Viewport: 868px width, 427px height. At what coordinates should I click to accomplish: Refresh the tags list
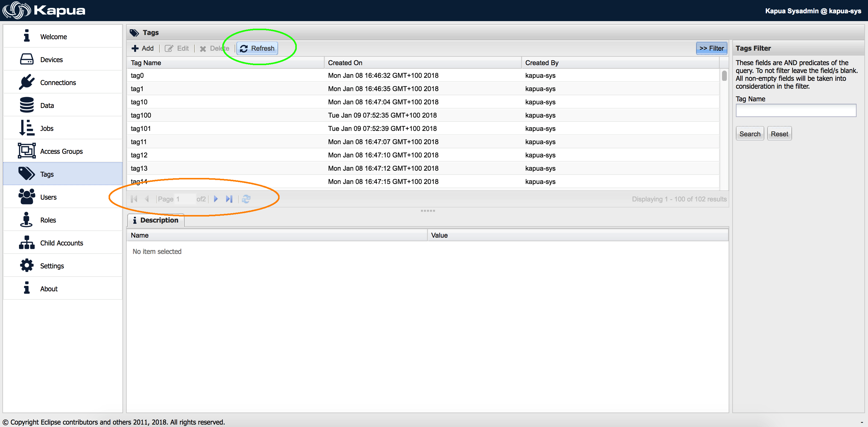pos(257,48)
